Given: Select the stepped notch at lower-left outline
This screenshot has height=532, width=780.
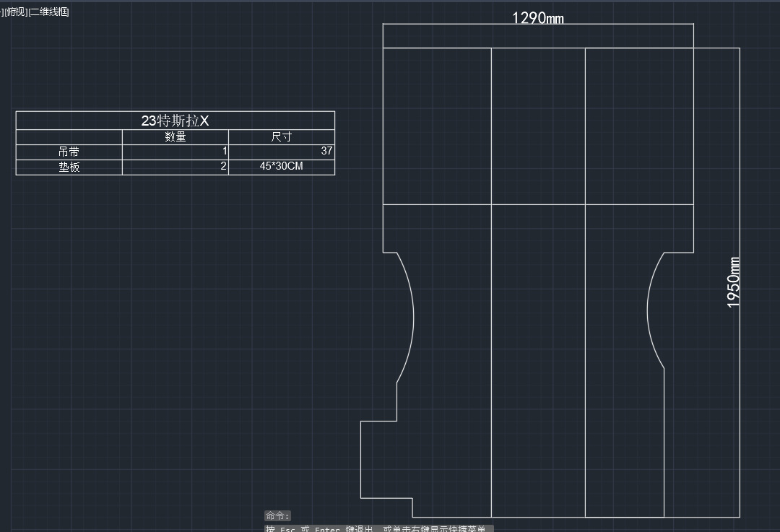Looking at the screenshot, I should [x=360, y=459].
